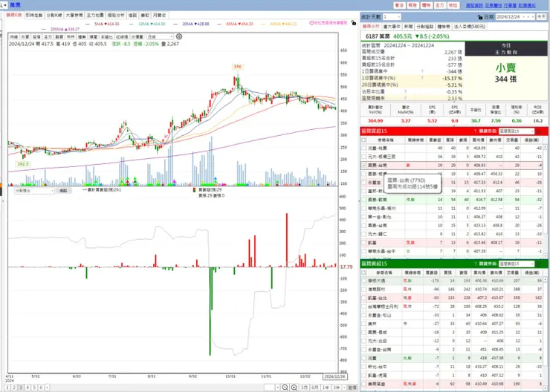Click the 200MA legend color line
This screenshot has width=550, height=392.
click(x=44, y=29)
